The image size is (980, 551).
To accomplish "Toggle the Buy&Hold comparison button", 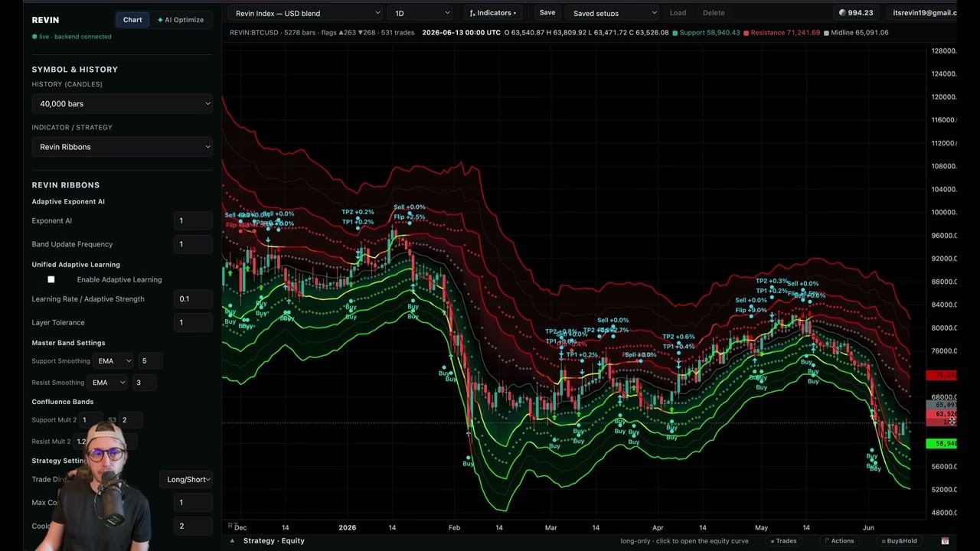I will 899,541.
